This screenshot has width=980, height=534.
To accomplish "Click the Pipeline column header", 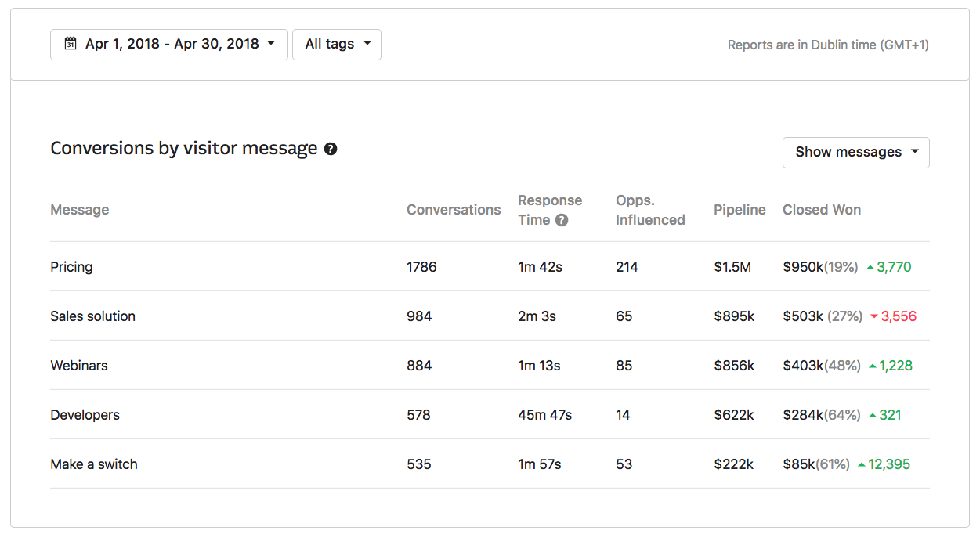I will click(740, 210).
